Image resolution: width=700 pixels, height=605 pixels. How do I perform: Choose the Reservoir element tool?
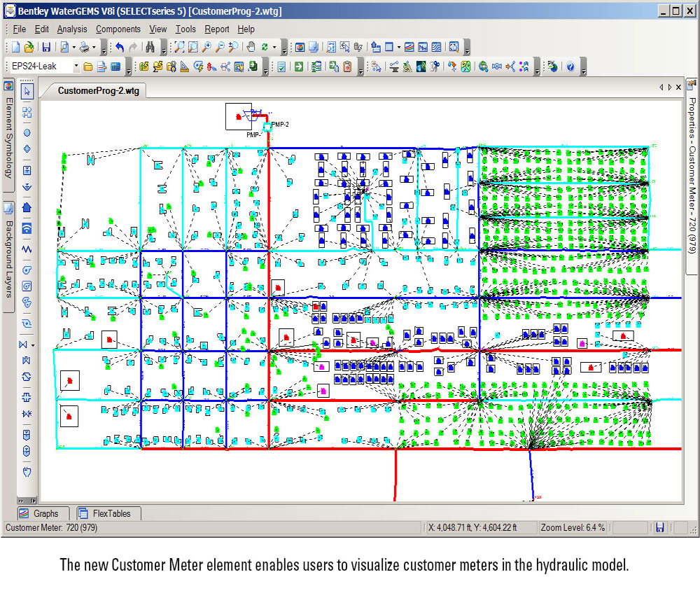pos(27,186)
